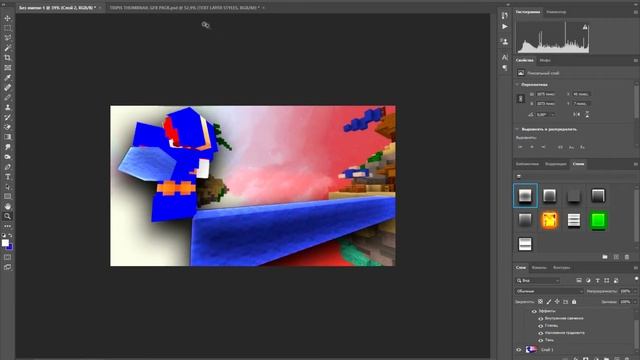This screenshot has width=640, height=360.
Task: Hide the Слой 1 layer
Action: pos(519,350)
